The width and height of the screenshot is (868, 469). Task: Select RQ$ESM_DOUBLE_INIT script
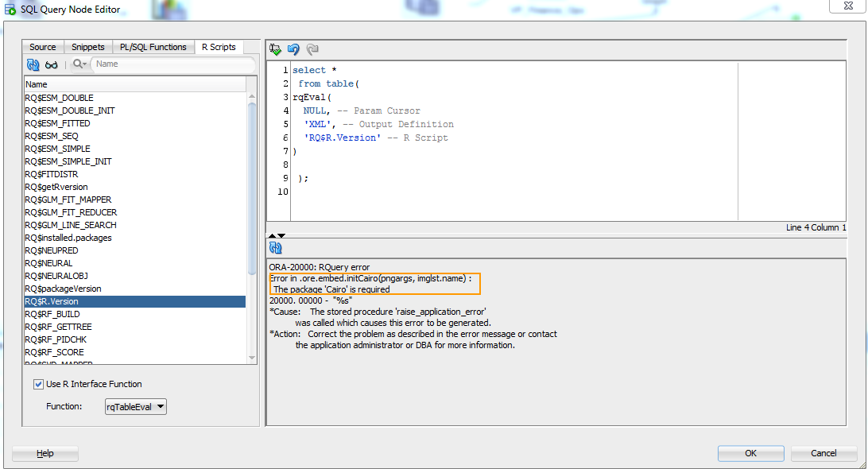[135, 110]
